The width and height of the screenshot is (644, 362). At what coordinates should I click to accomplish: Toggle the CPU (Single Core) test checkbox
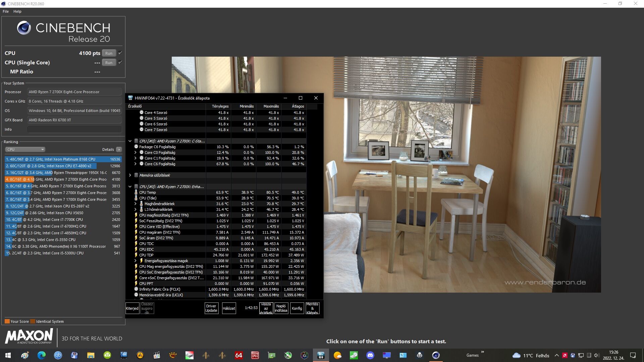[x=120, y=62]
